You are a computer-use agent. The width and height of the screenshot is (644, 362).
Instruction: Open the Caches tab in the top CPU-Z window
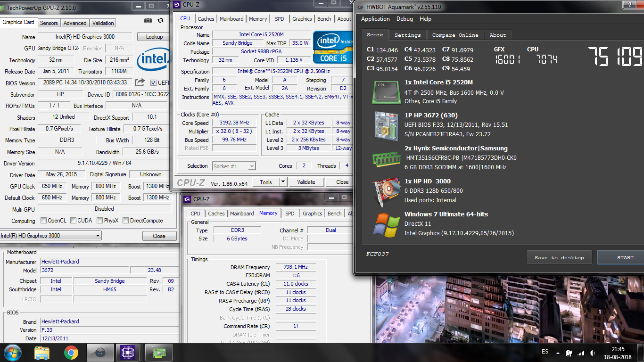point(206,19)
